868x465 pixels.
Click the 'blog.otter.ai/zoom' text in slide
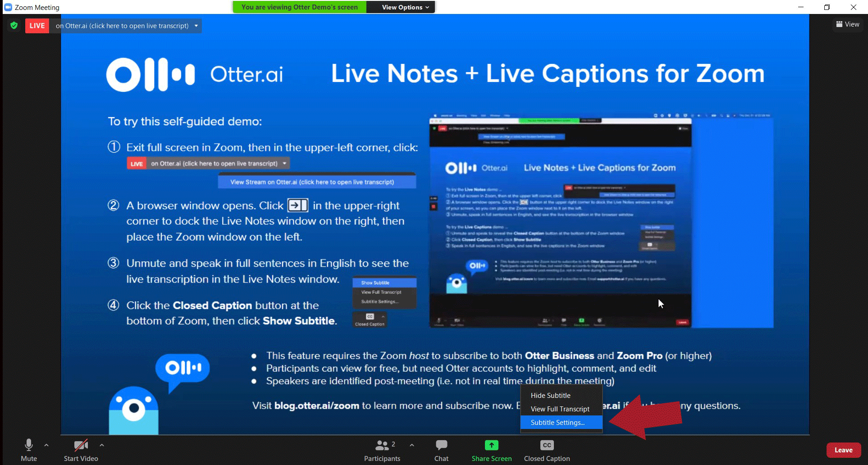317,406
